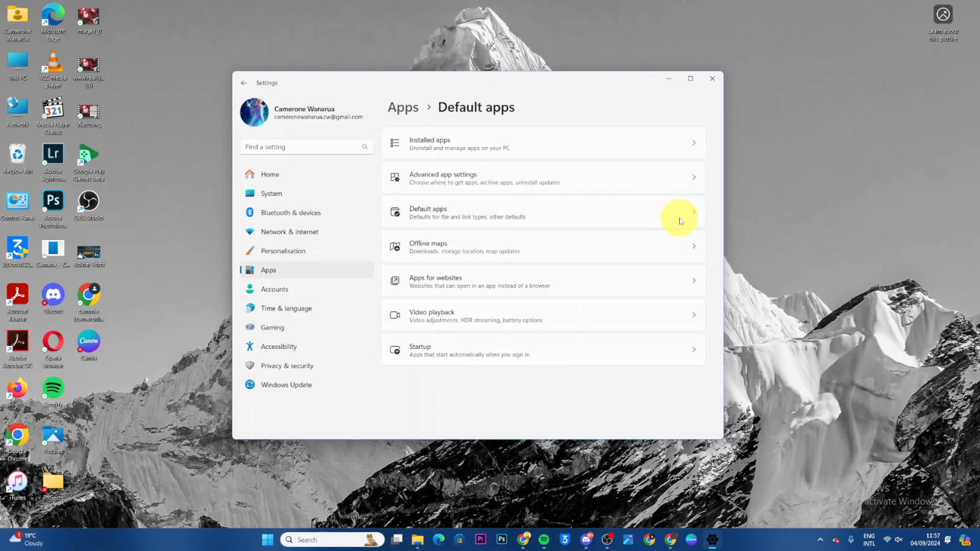Open System in the Settings sidebar
The height and width of the screenshot is (551, 980).
(307, 193)
